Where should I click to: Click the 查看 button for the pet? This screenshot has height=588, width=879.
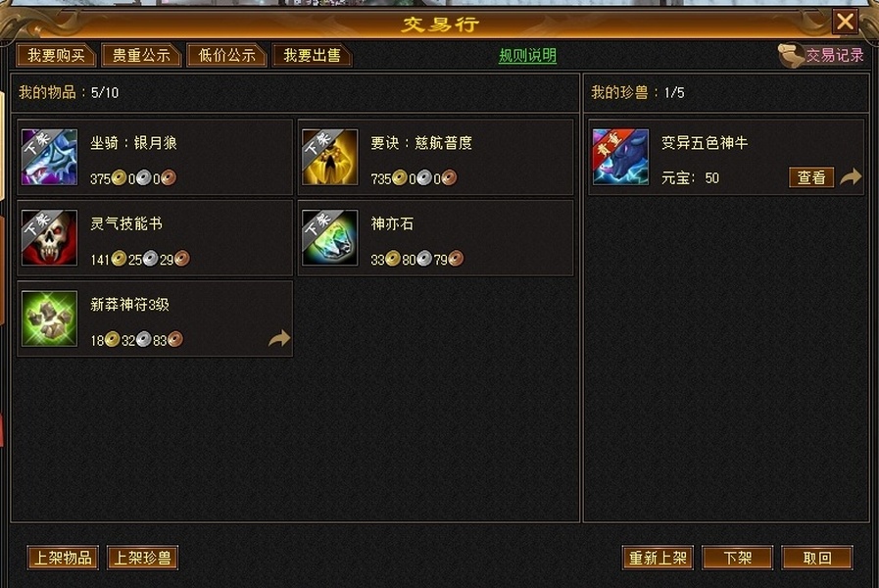pyautogui.click(x=811, y=177)
